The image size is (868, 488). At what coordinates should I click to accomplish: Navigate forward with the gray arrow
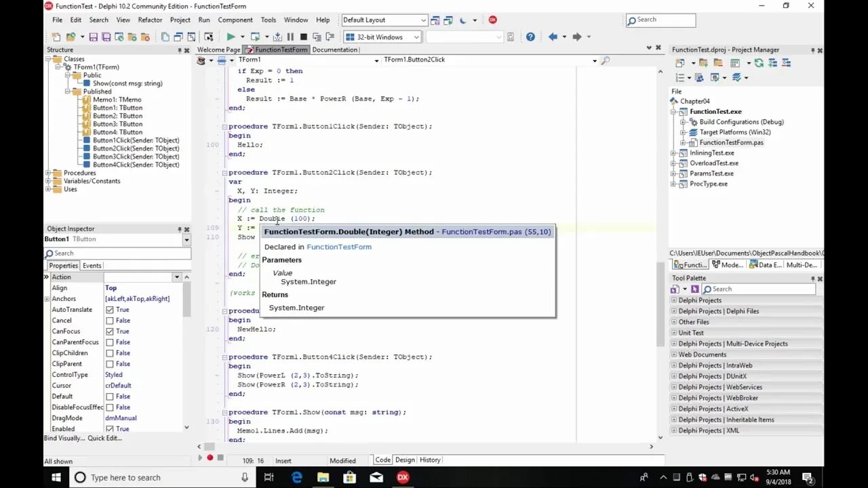(577, 37)
